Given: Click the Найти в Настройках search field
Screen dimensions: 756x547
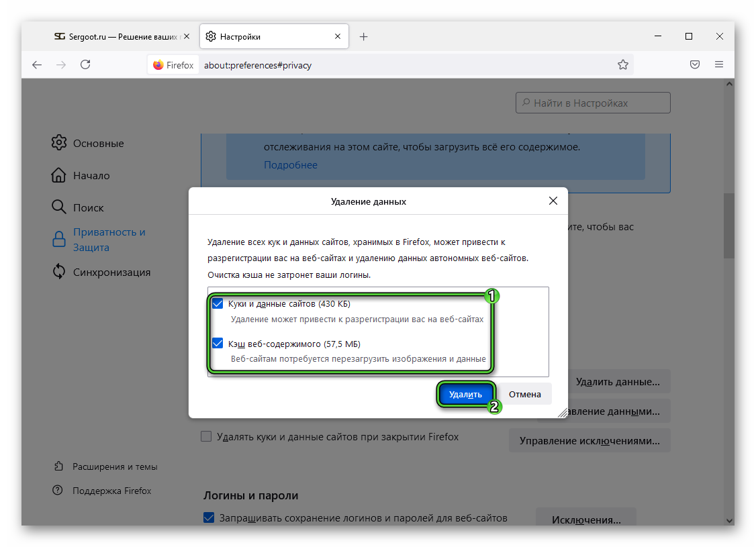Looking at the screenshot, I should [x=593, y=103].
